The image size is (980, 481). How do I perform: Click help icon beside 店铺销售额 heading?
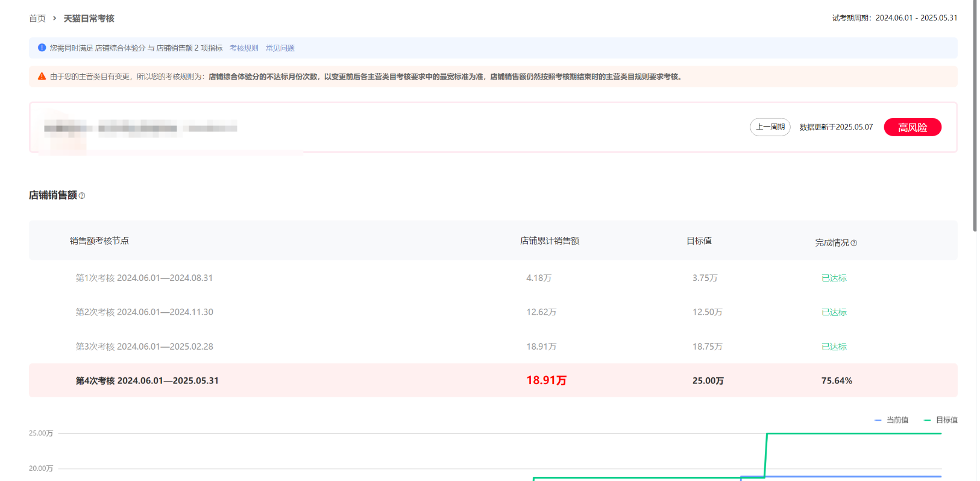coord(82,196)
